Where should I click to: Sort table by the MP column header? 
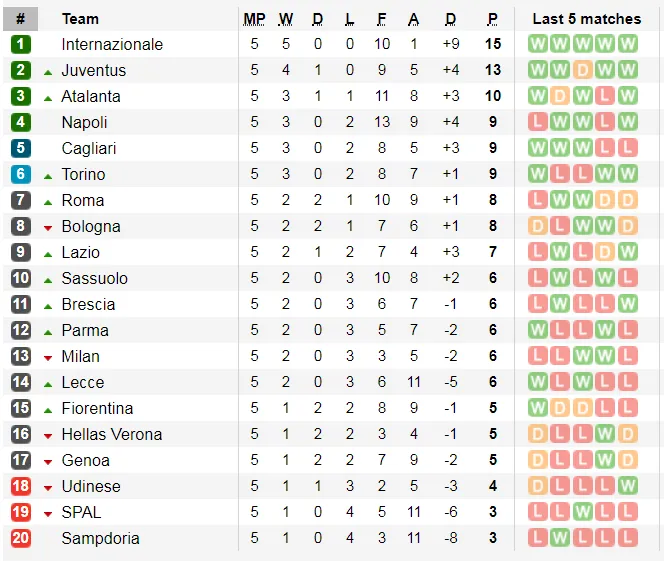[x=254, y=18]
